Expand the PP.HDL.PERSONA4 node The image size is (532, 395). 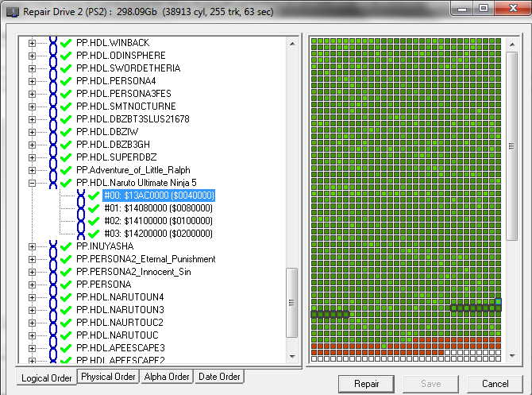tap(32, 81)
